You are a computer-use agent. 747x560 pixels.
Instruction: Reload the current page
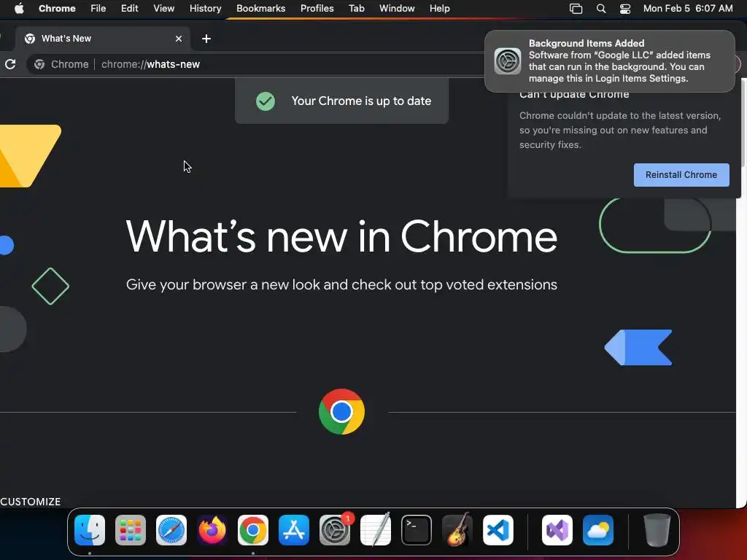coord(10,64)
